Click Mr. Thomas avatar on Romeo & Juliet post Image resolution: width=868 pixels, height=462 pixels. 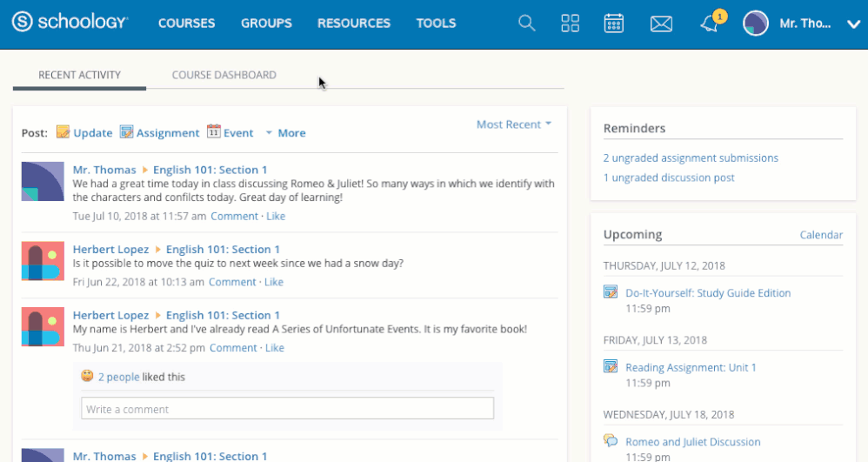43,181
